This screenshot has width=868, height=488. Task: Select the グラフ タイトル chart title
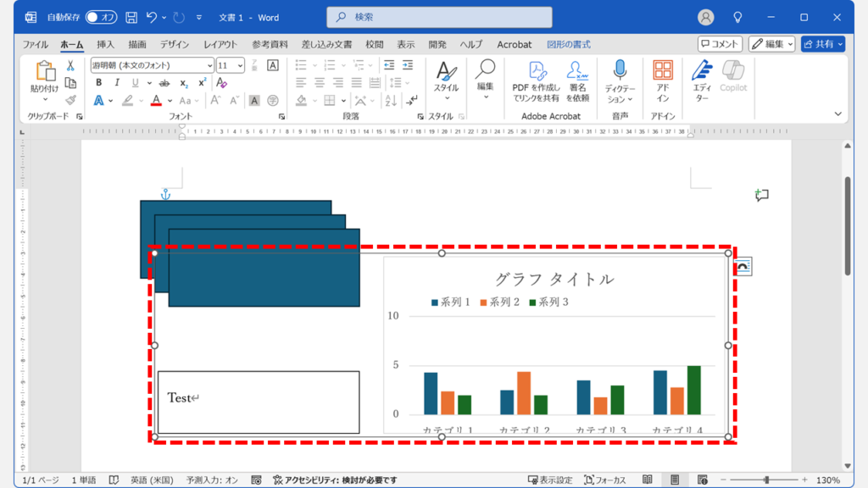[x=554, y=279]
